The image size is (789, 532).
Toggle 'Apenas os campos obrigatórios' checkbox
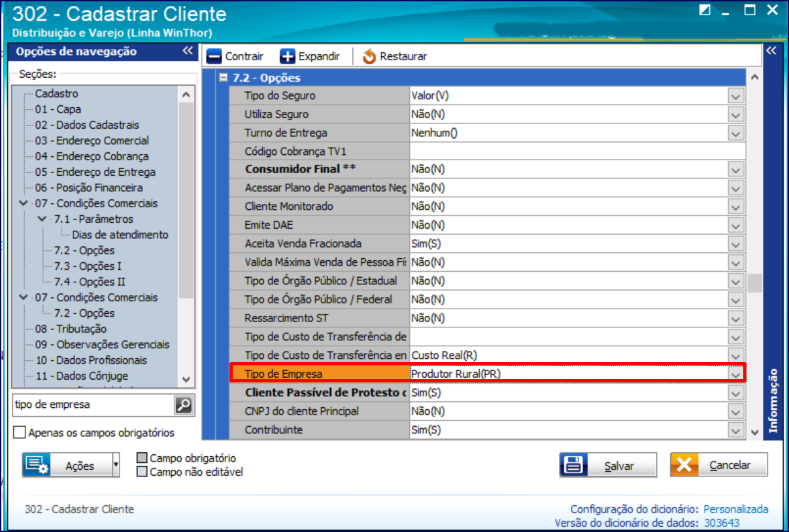(19, 433)
